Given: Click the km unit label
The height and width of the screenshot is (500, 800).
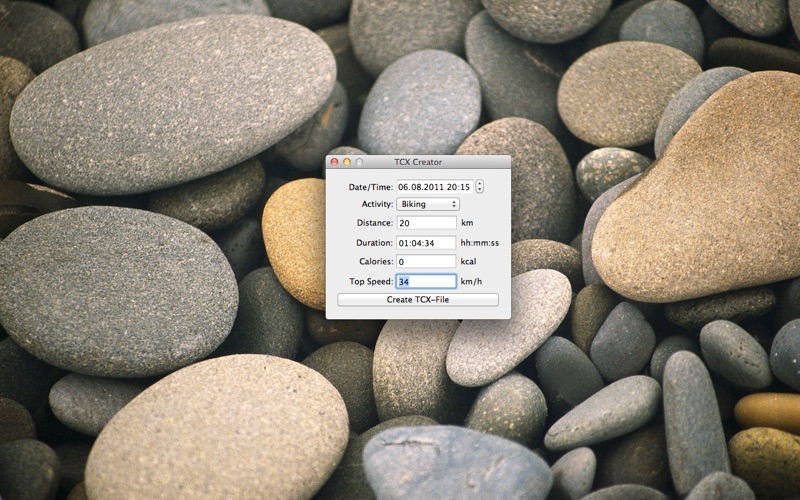Looking at the screenshot, I should 467,223.
